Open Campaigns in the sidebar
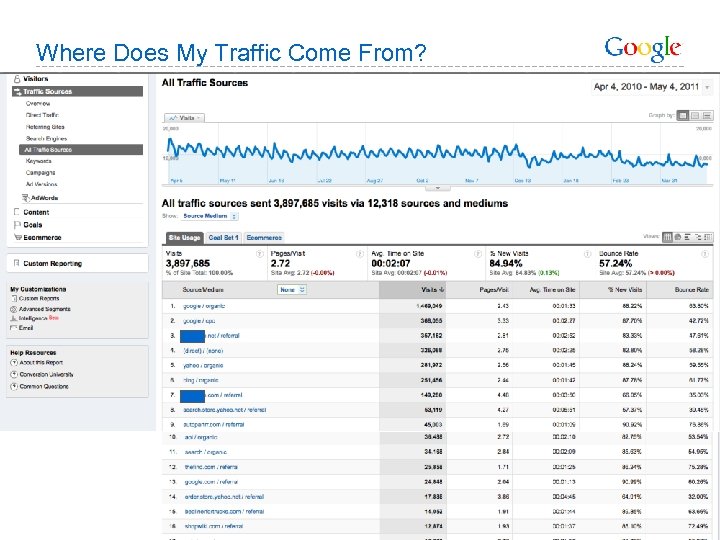The width and height of the screenshot is (720, 540). click(40, 173)
